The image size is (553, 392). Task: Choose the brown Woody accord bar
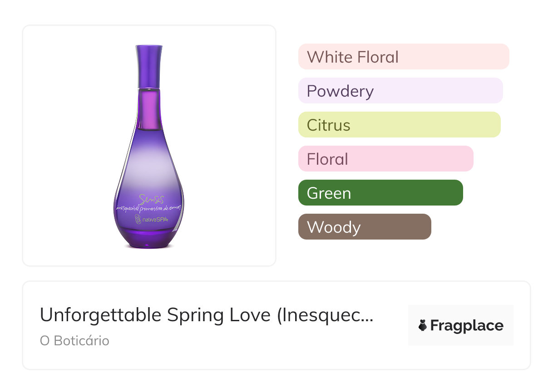(364, 227)
